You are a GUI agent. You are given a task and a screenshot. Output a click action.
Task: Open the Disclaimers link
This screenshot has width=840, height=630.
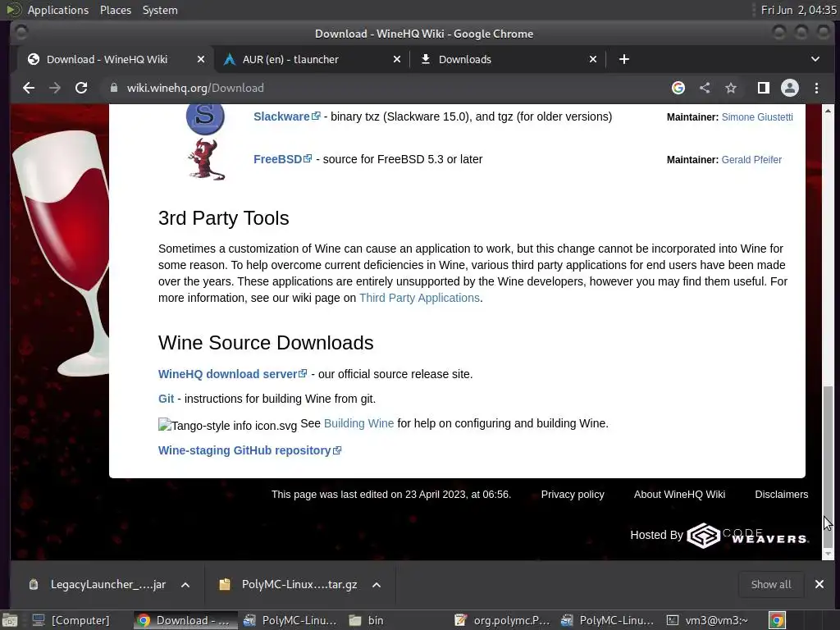click(781, 495)
